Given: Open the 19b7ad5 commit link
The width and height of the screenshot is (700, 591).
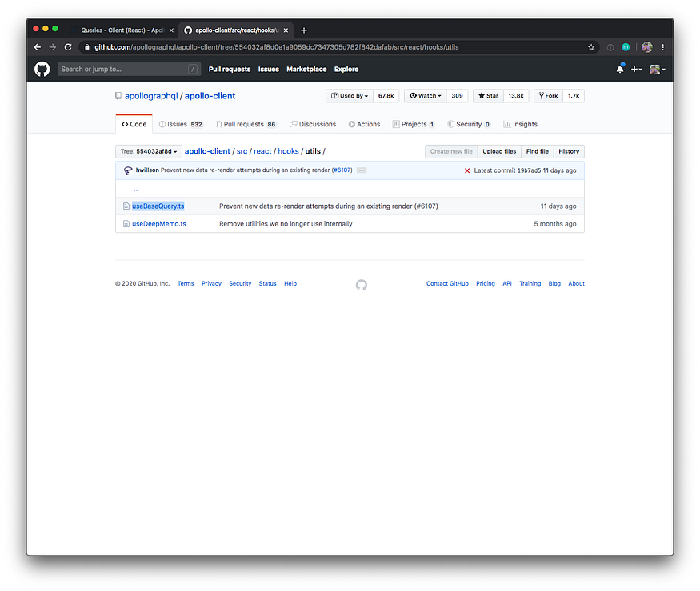Looking at the screenshot, I should pos(529,170).
